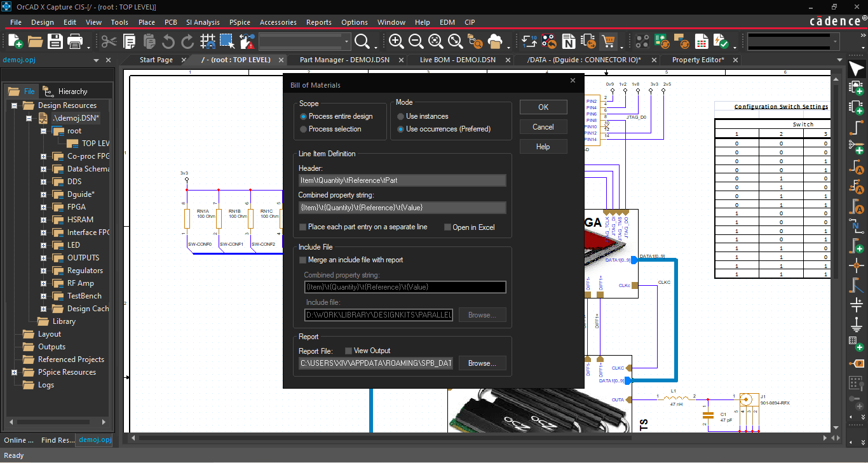This screenshot has width=868, height=463.
Task: Click the Paste clipboard icon
Action: pos(149,42)
